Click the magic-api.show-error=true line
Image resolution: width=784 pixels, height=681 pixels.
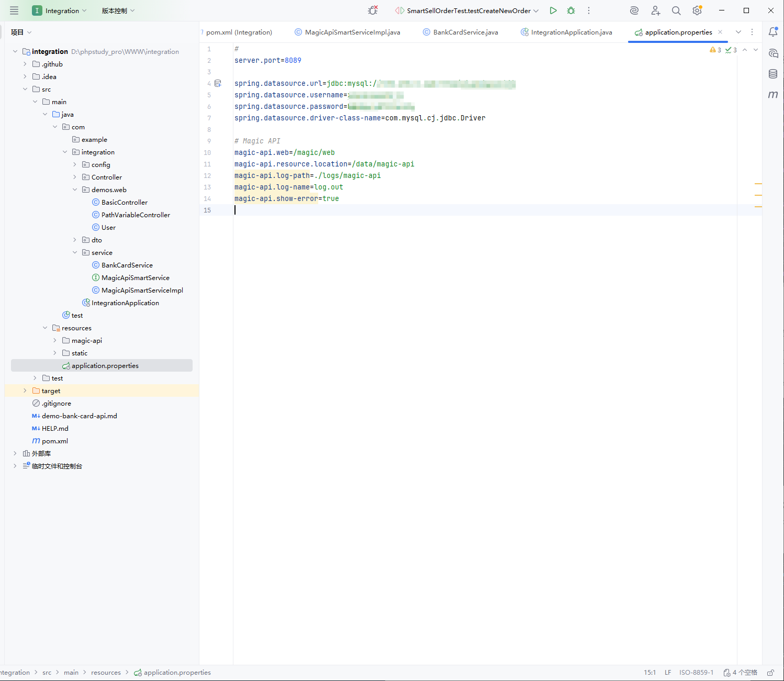[287, 198]
